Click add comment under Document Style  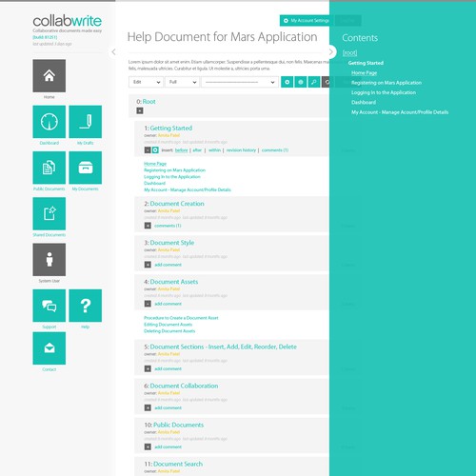coord(168,265)
